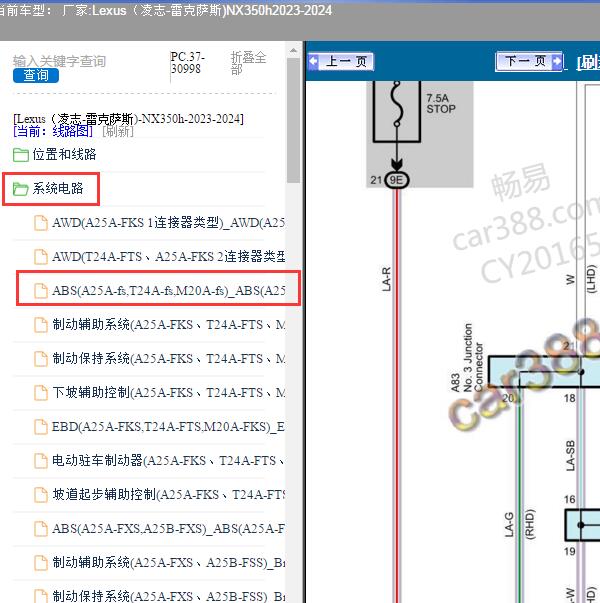Open 制动保持系统(A25A-FKS、T24A-FTS) document
Viewport: 600px width, 603px height.
(168, 358)
